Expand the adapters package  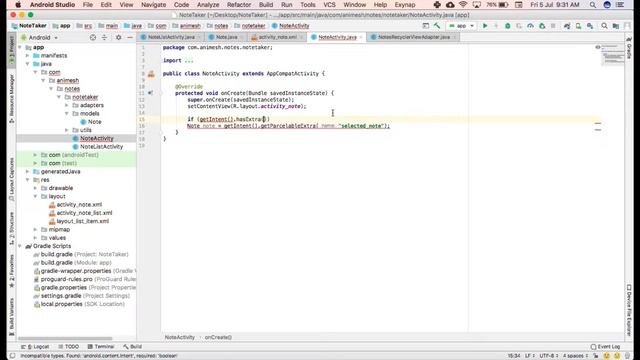(67, 105)
